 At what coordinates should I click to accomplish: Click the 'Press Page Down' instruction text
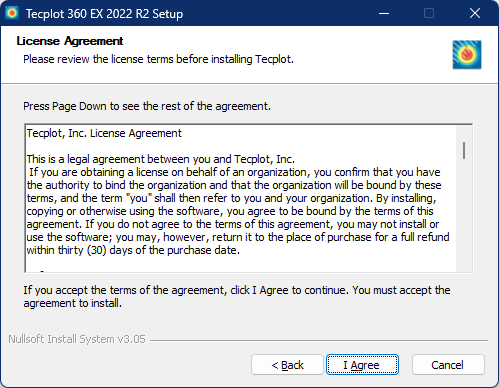point(147,106)
